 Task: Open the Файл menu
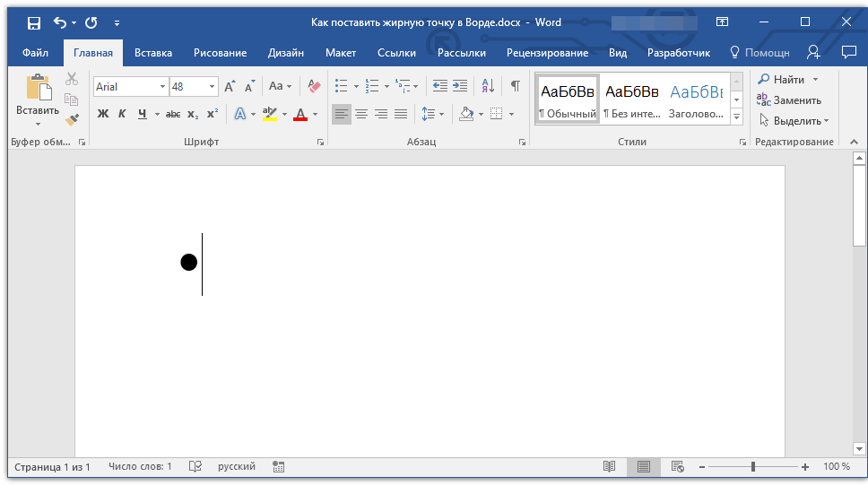(35, 53)
